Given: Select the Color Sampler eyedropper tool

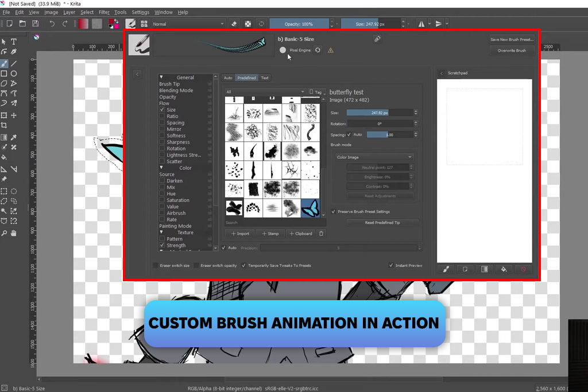Looking at the screenshot, I should pyautogui.click(x=14, y=137).
